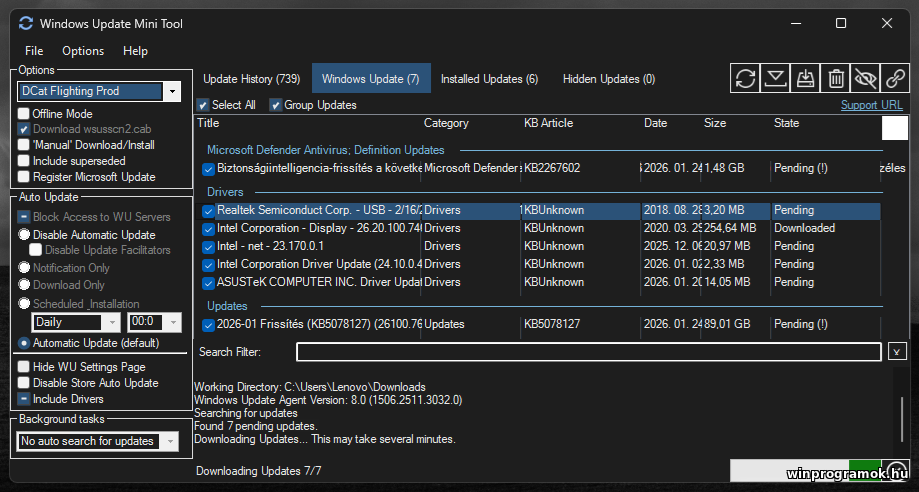The width and height of the screenshot is (919, 492).
Task: Click the Downloading Updates 7/7 status text
Action: click(x=258, y=471)
